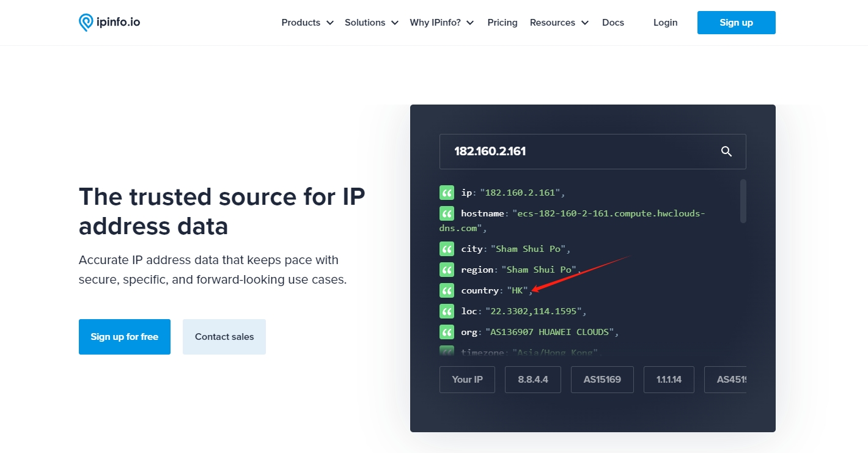This screenshot has height=453, width=868.
Task: Click the search magnifier icon
Action: [726, 152]
